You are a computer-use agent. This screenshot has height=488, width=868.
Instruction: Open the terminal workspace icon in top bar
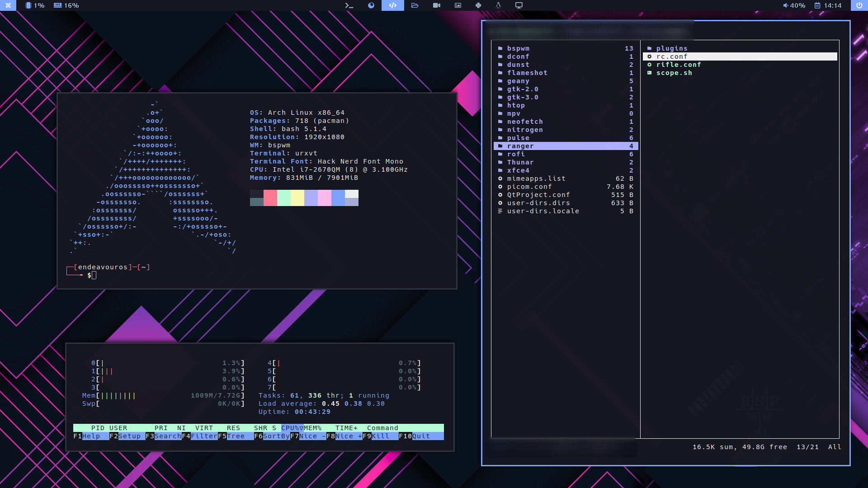349,5
